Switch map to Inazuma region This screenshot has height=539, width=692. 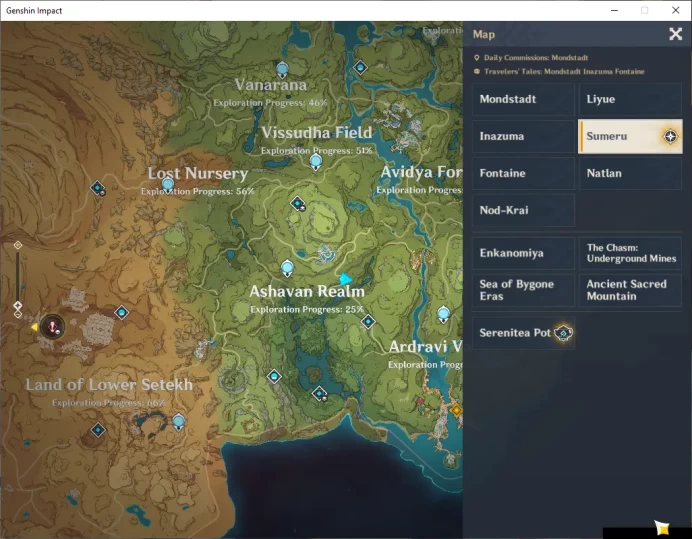pyautogui.click(x=524, y=136)
